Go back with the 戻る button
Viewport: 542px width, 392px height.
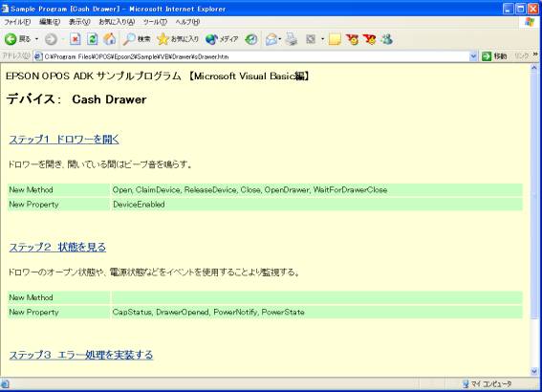pyautogui.click(x=17, y=39)
